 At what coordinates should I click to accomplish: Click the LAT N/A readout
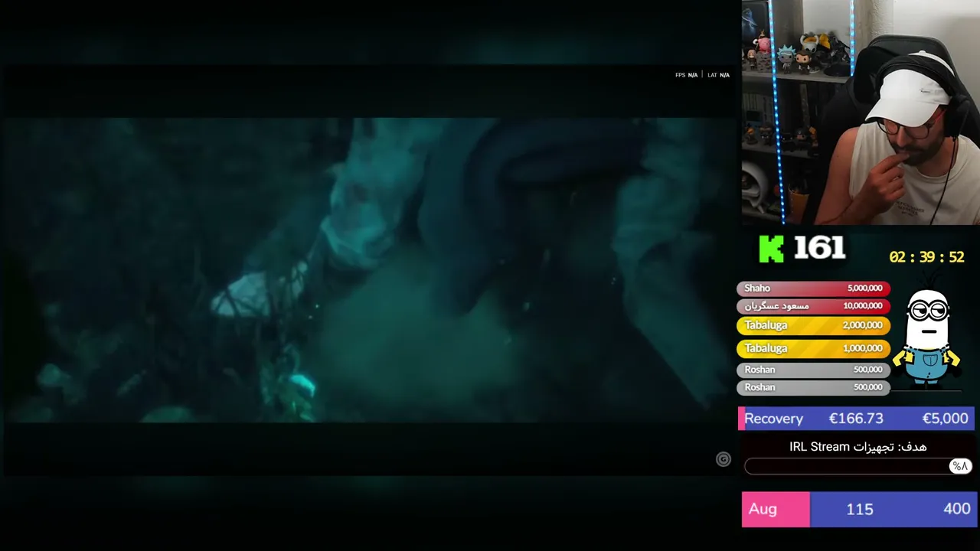click(x=718, y=75)
